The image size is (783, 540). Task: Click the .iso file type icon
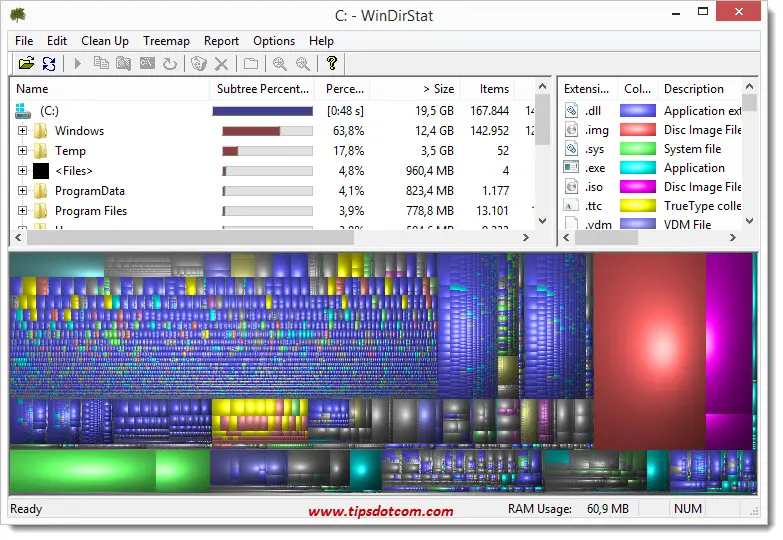tap(571, 187)
